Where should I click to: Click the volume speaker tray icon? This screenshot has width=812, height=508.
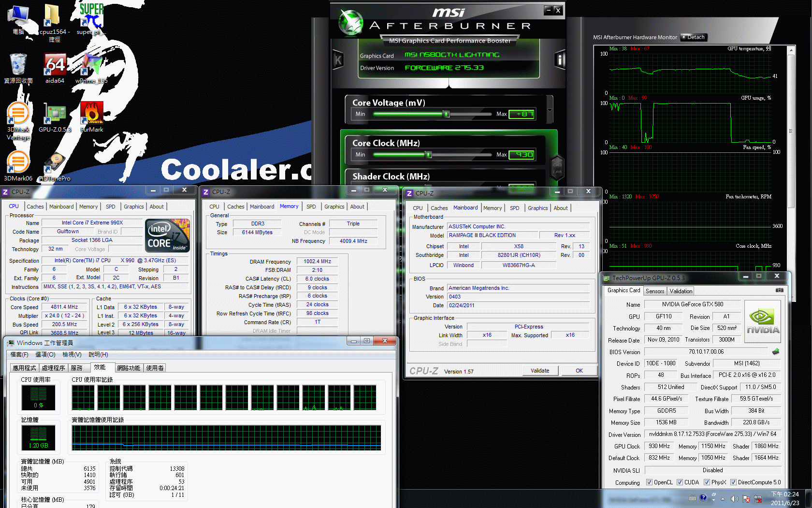click(734, 498)
